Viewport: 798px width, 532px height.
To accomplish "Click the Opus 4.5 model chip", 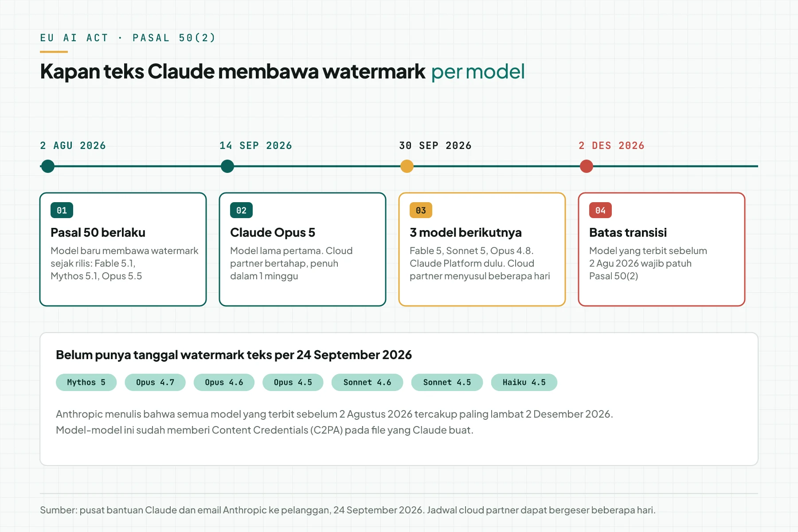I will (293, 382).
